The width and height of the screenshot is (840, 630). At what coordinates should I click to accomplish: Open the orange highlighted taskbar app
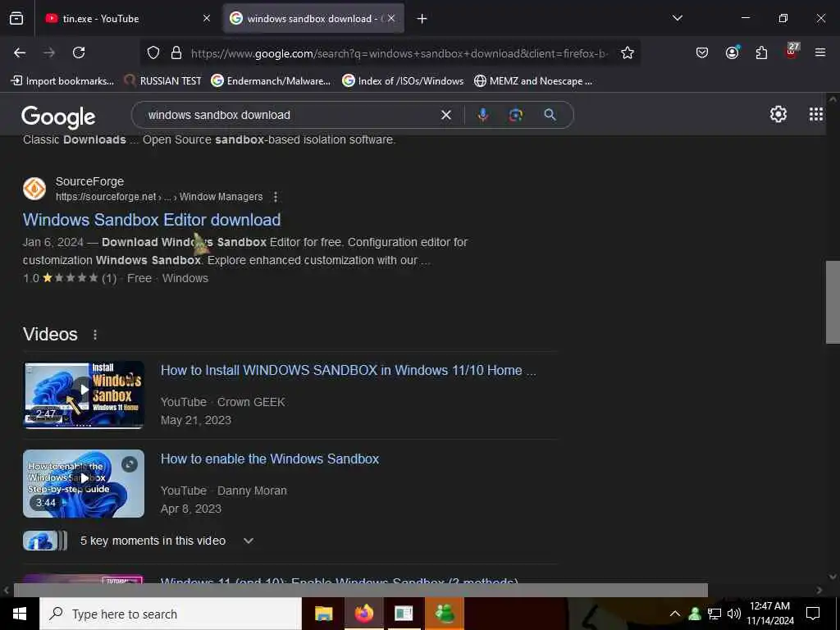[445, 614]
